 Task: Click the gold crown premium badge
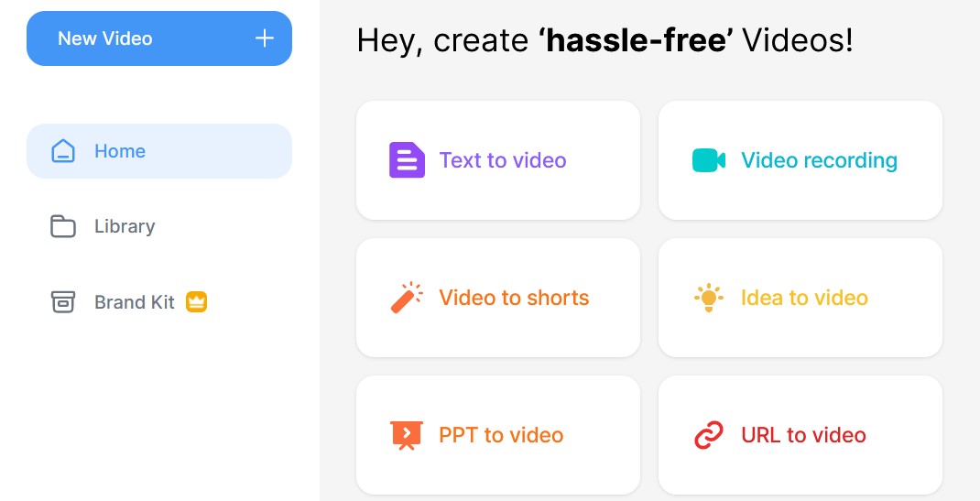point(196,302)
